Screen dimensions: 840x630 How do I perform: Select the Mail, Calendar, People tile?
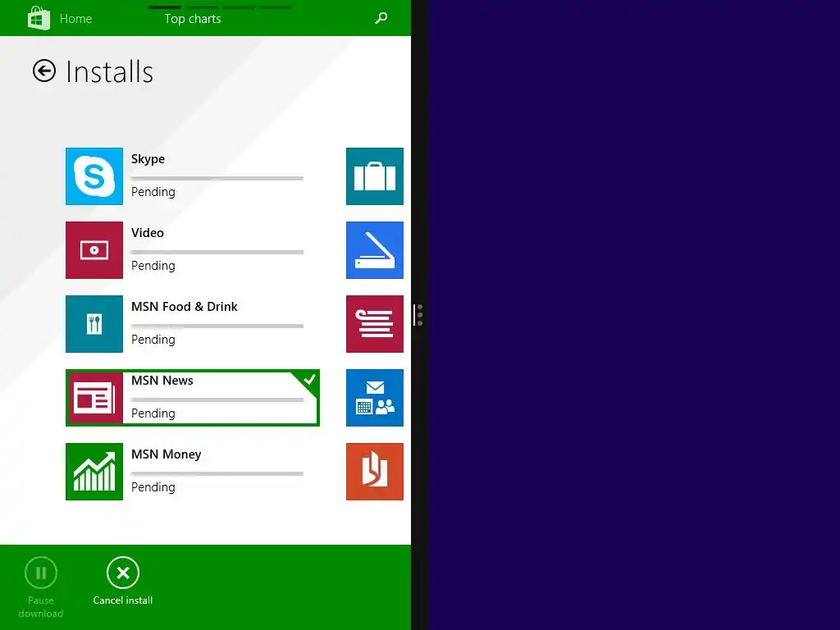pyautogui.click(x=374, y=398)
